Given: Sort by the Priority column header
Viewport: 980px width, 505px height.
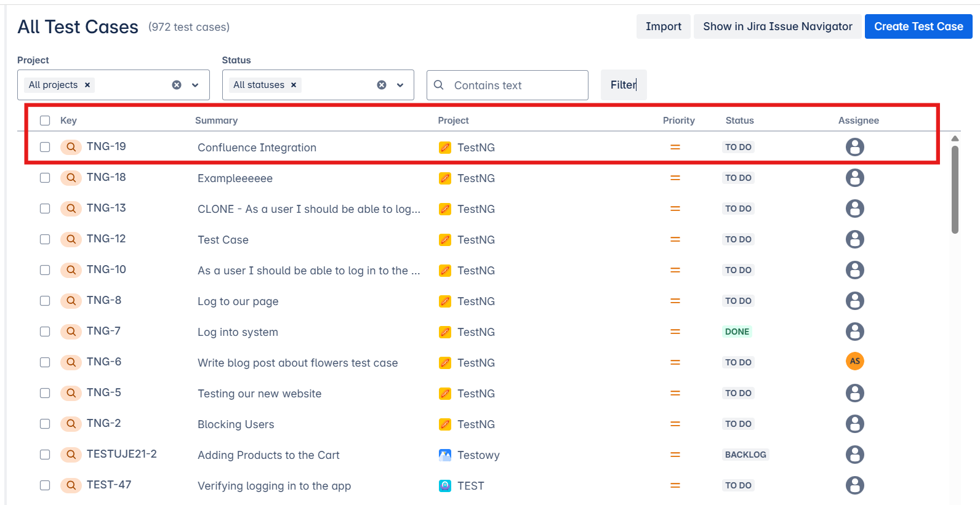Looking at the screenshot, I should 678,121.
